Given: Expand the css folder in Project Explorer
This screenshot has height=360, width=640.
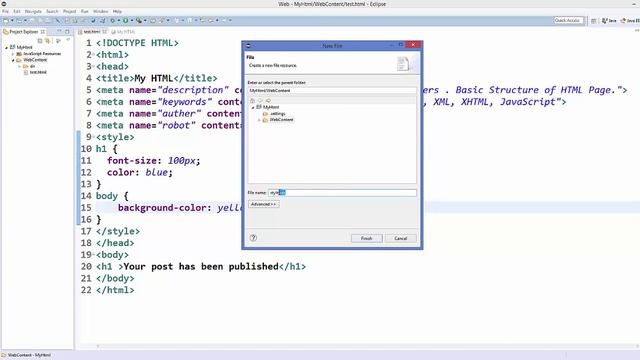Looking at the screenshot, I should [20, 66].
